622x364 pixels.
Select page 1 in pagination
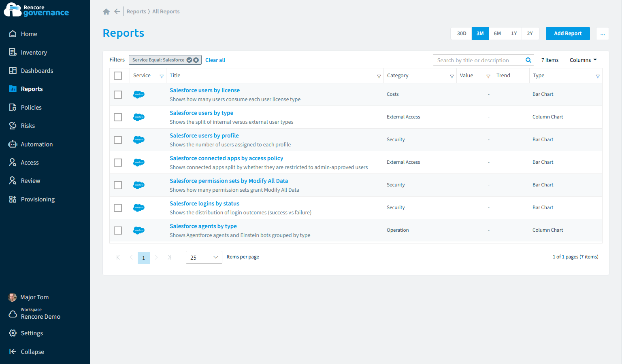tap(143, 258)
